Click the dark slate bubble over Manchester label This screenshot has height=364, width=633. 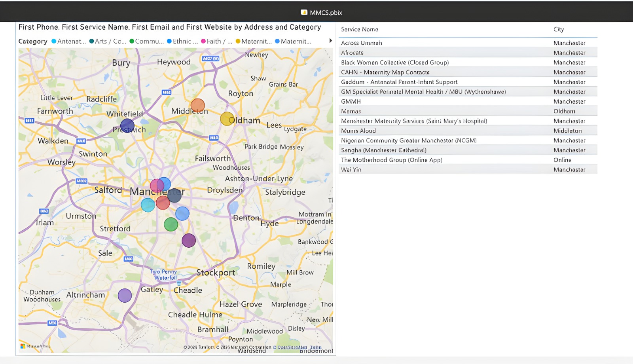pos(174,195)
